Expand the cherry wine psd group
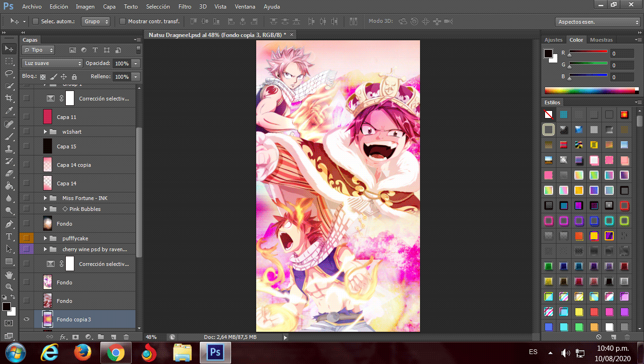 click(x=46, y=249)
